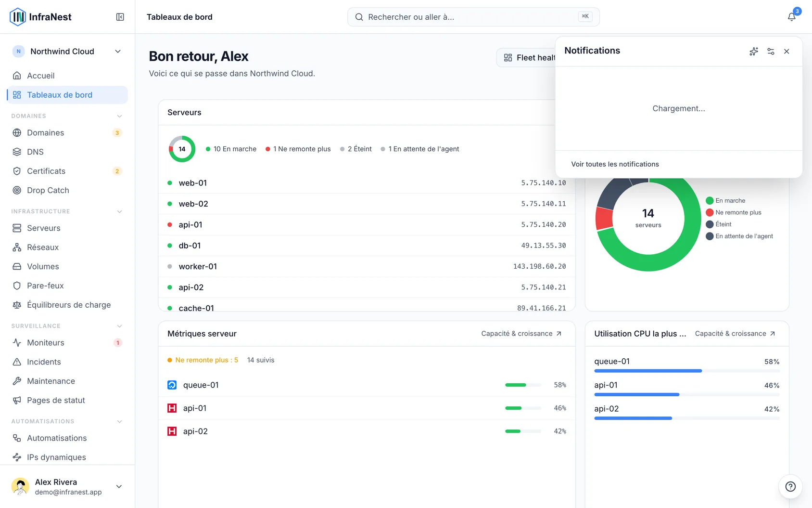Image resolution: width=812 pixels, height=508 pixels.
Task: Click the Équilibreurs de charge scale icon
Action: coord(17,305)
